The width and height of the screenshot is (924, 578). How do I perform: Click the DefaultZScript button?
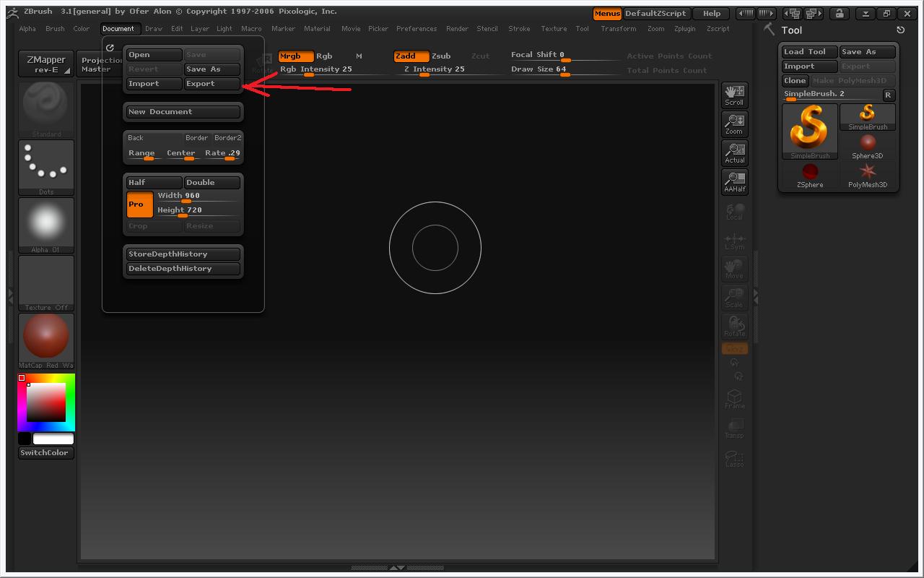click(x=655, y=14)
